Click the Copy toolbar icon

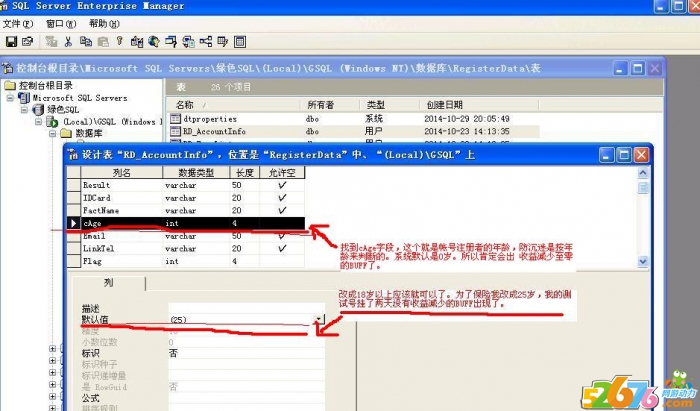(x=86, y=42)
